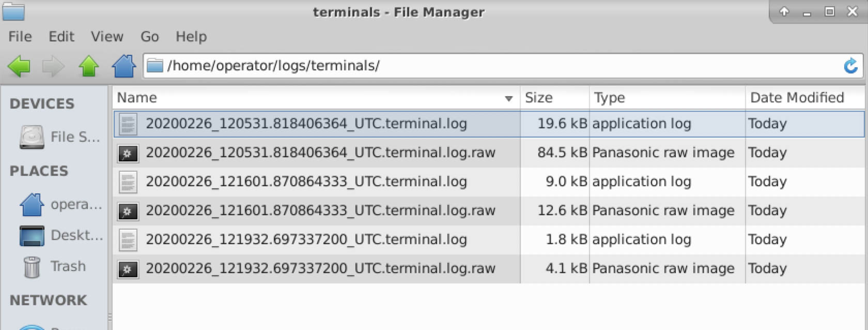Sort files by the Name column
The image size is (868, 330).
click(x=310, y=98)
